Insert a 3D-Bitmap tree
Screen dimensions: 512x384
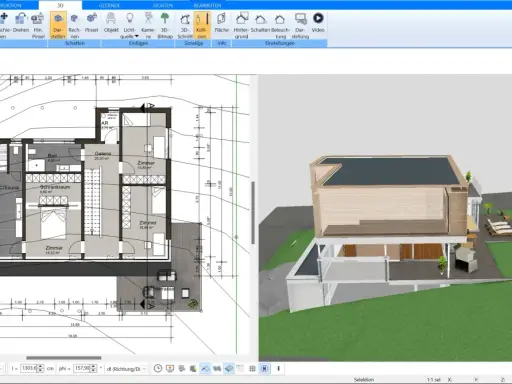coord(165,25)
